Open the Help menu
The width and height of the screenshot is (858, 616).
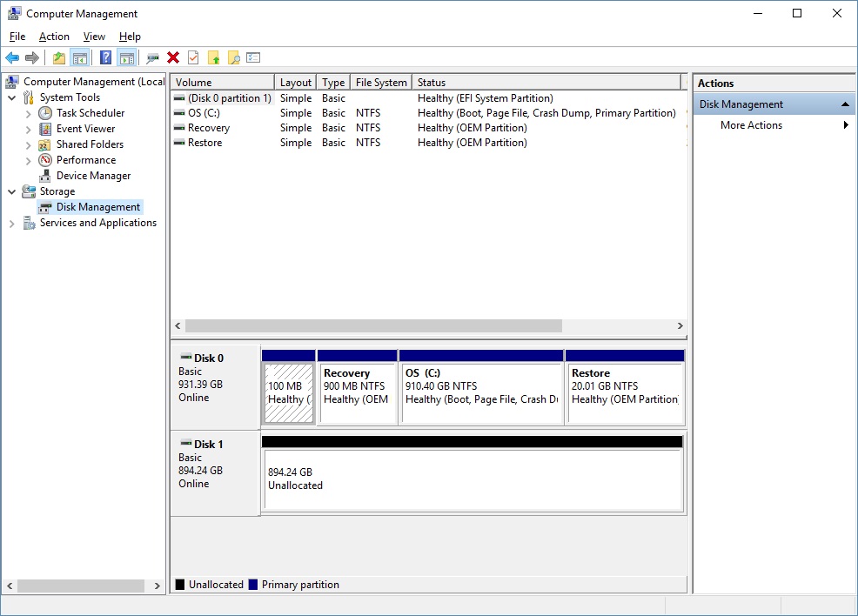pos(130,37)
